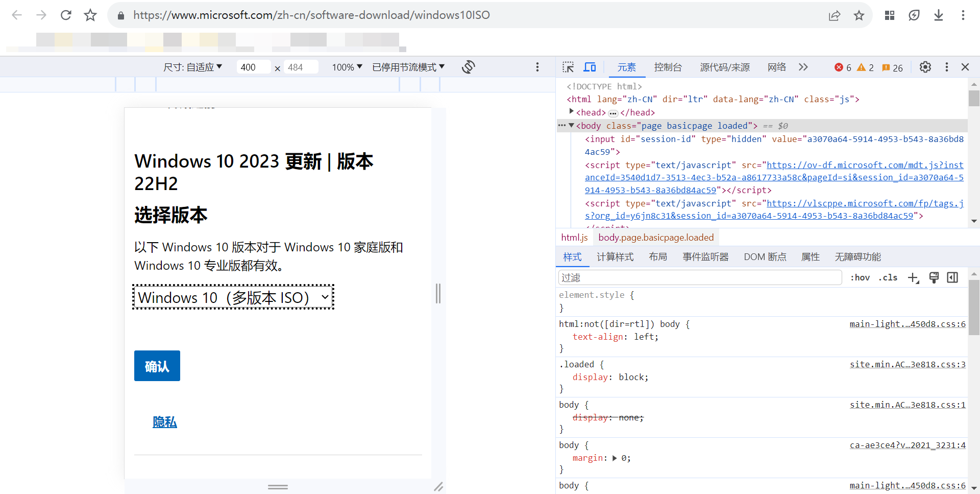Image resolution: width=980 pixels, height=494 pixels.
Task: Click the browser forward arrow
Action: 41,15
